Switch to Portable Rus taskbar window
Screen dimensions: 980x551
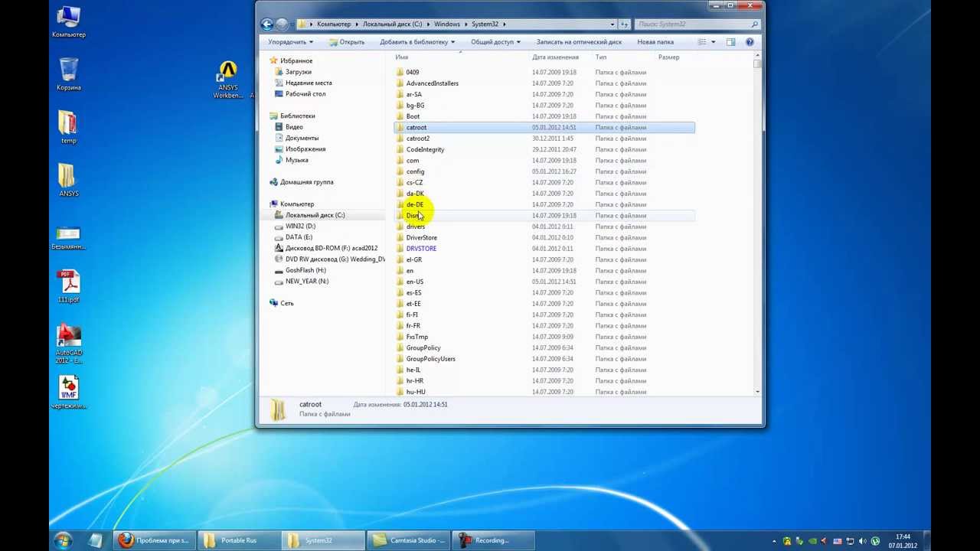238,540
